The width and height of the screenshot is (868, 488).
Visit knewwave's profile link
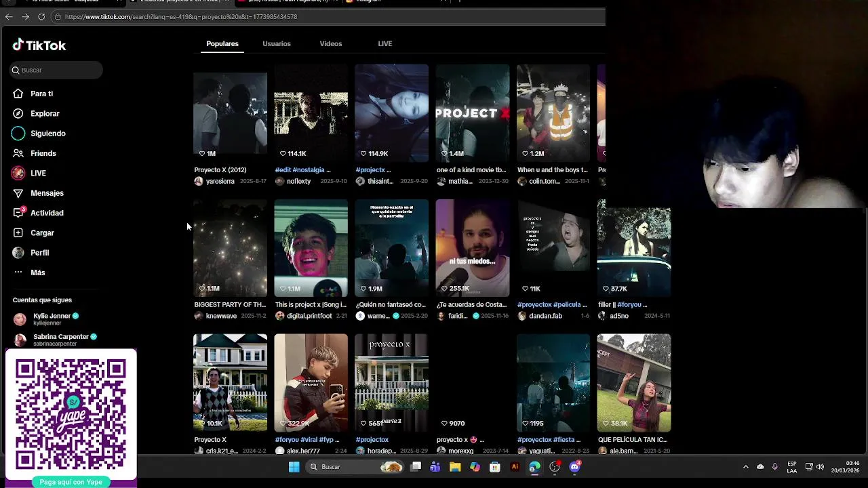(x=222, y=317)
